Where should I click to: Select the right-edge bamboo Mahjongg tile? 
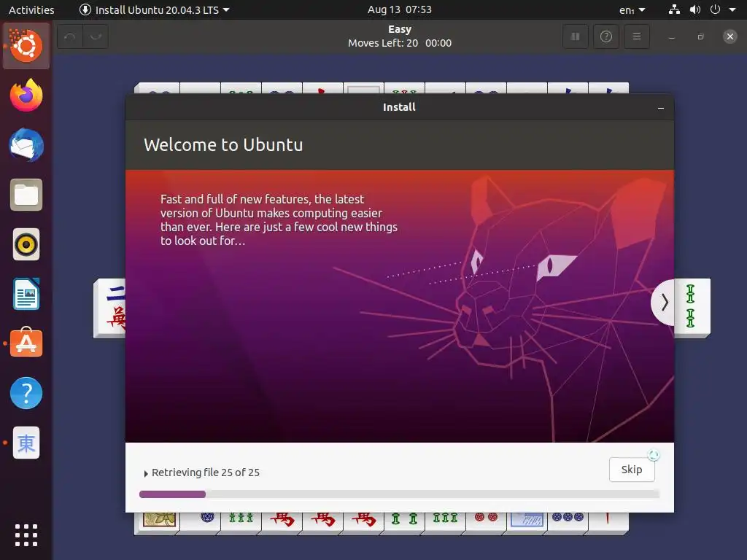[692, 307]
